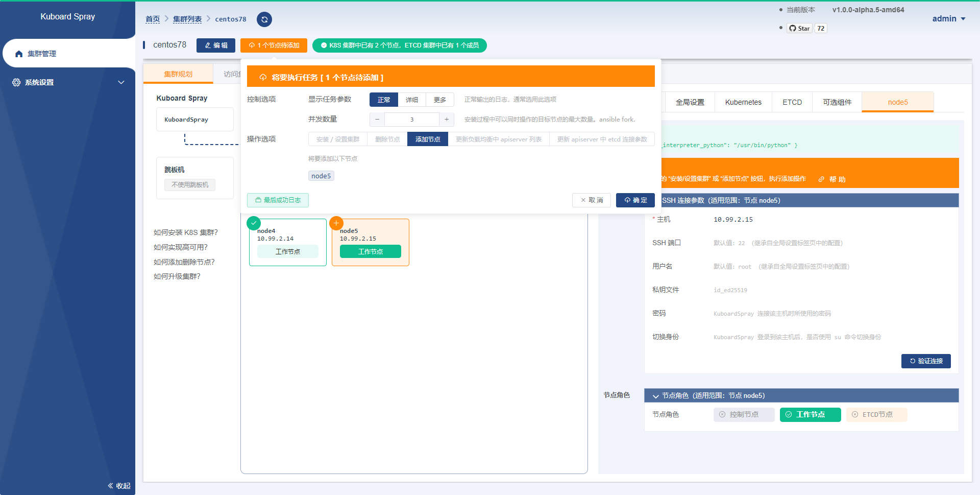
Task: Click the 验证连接 button
Action: click(x=926, y=361)
